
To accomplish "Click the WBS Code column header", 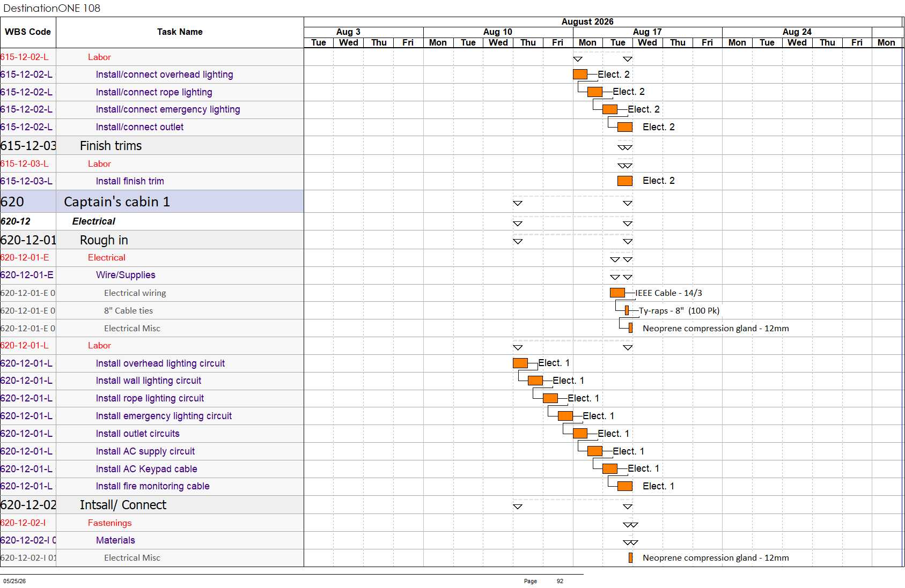I will [x=28, y=32].
